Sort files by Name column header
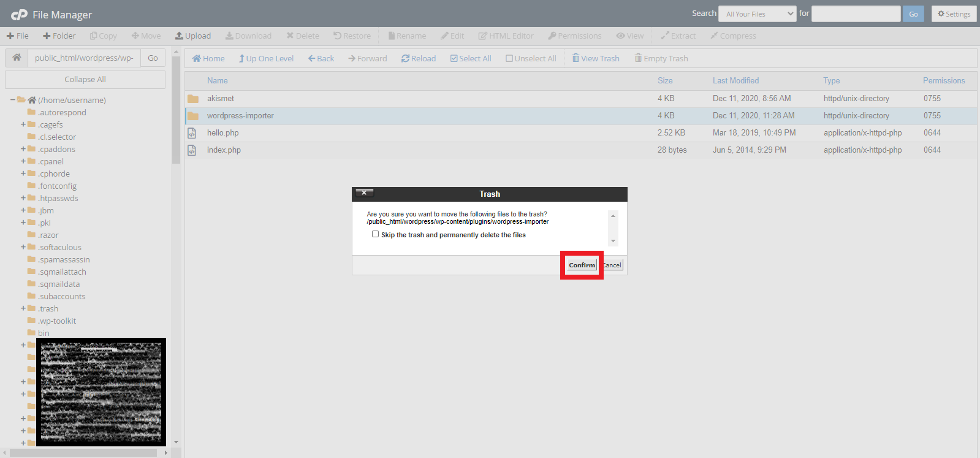The width and height of the screenshot is (980, 458). coord(217,80)
